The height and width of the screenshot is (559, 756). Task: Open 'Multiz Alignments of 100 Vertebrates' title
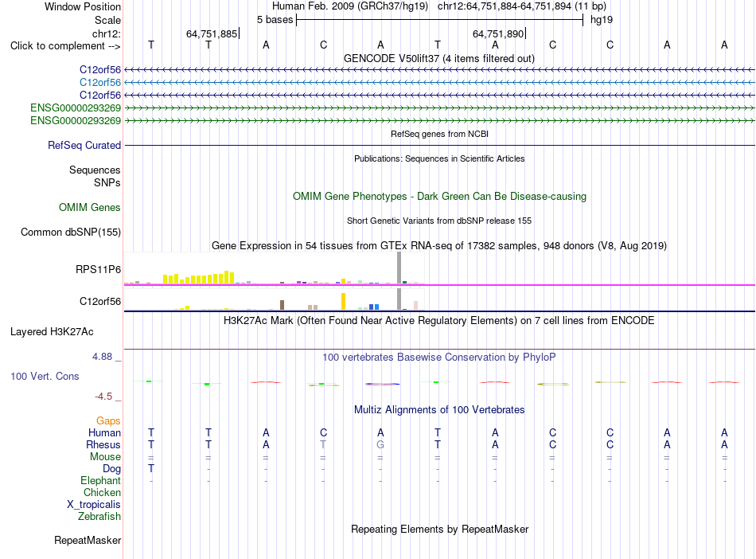pos(439,410)
